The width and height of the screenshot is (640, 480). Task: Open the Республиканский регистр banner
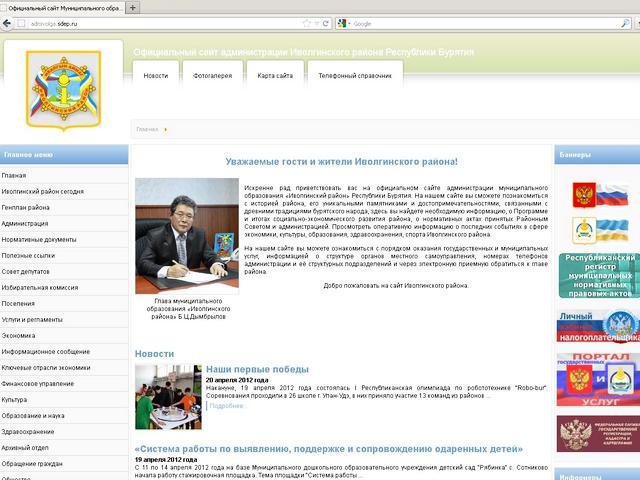point(599,276)
